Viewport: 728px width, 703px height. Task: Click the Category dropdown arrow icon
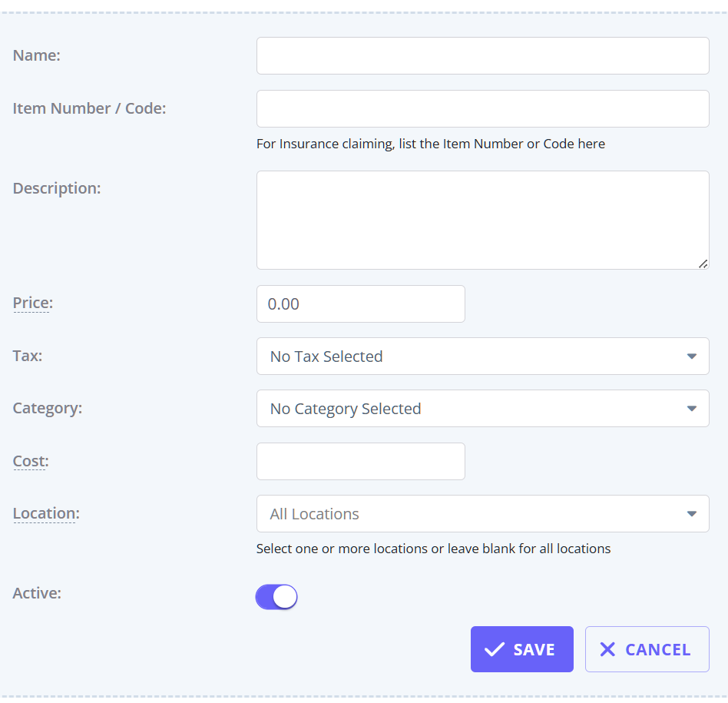coord(691,409)
